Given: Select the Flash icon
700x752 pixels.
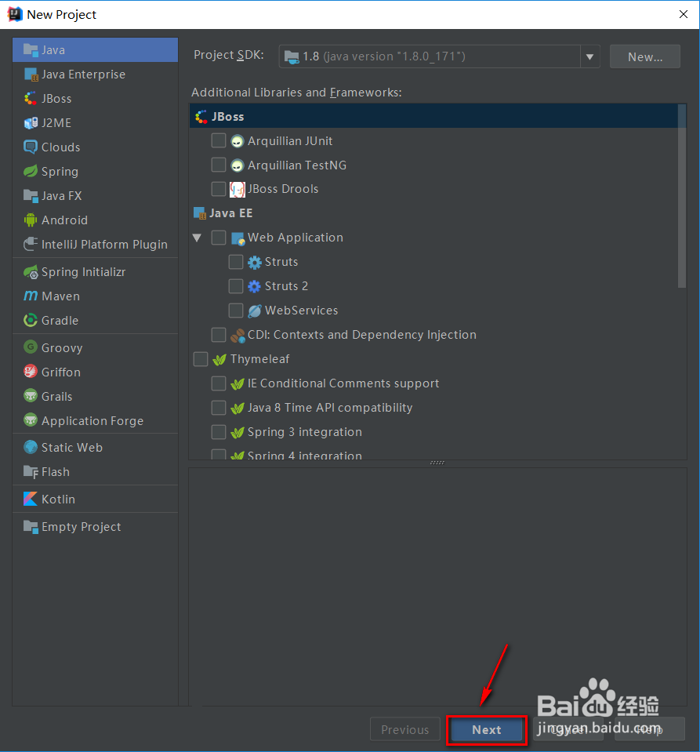Looking at the screenshot, I should [31, 472].
